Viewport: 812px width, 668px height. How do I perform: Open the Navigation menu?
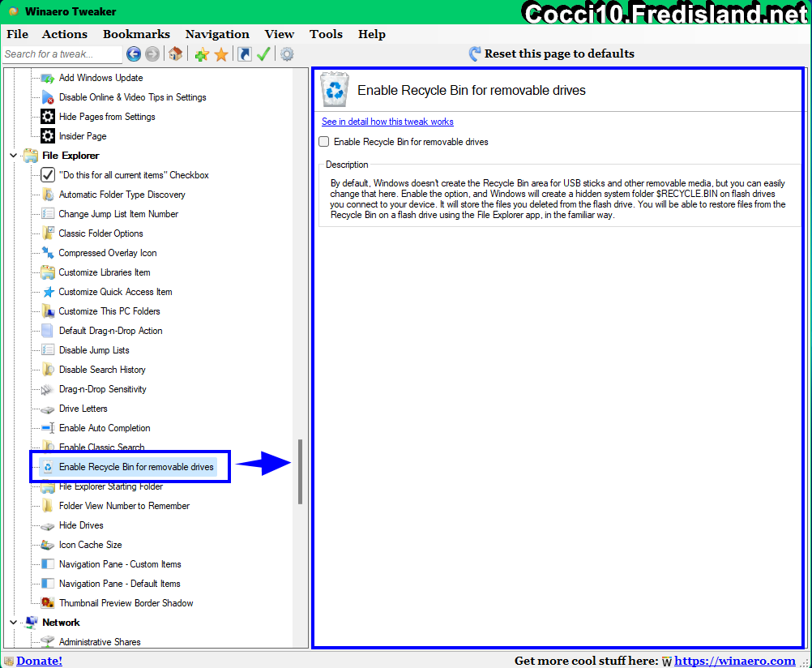pos(217,34)
